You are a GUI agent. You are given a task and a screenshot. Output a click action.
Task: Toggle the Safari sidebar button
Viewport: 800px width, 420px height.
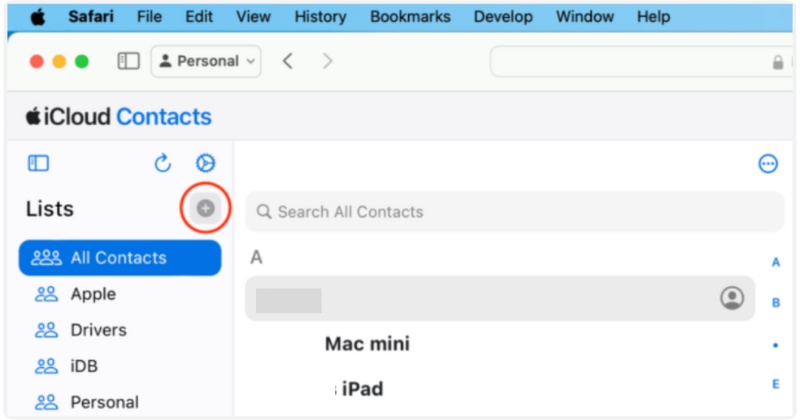point(128,61)
